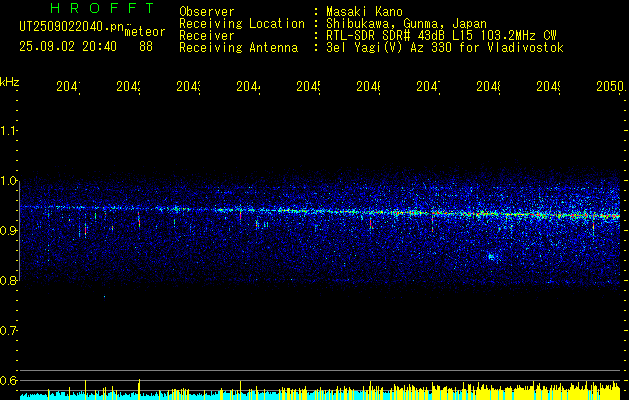Click the grey vertical range bar beside 0.9
629x400 pixels.
(x=20, y=230)
